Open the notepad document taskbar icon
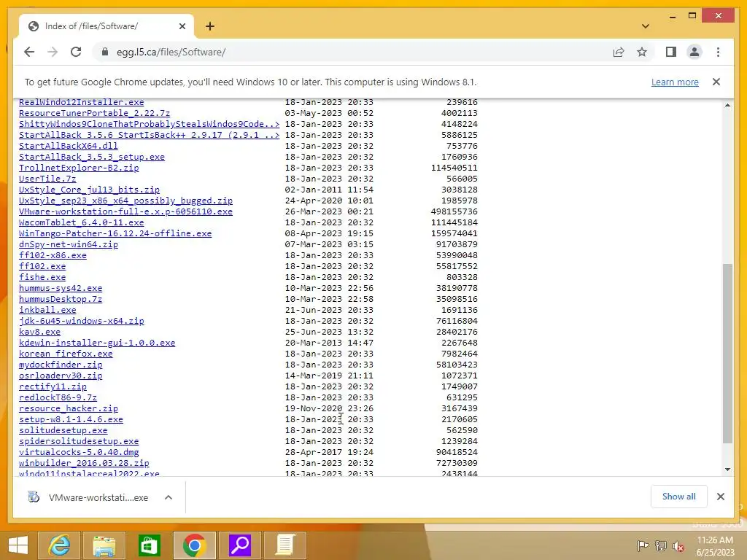Screen dimensions: 747x560 pyautogui.click(x=285, y=545)
